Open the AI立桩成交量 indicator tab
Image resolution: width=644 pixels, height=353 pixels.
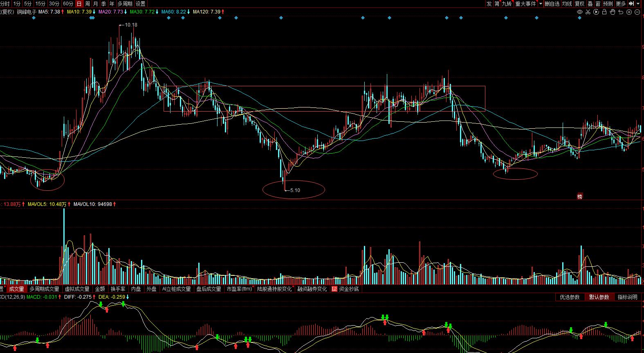pos(177,289)
